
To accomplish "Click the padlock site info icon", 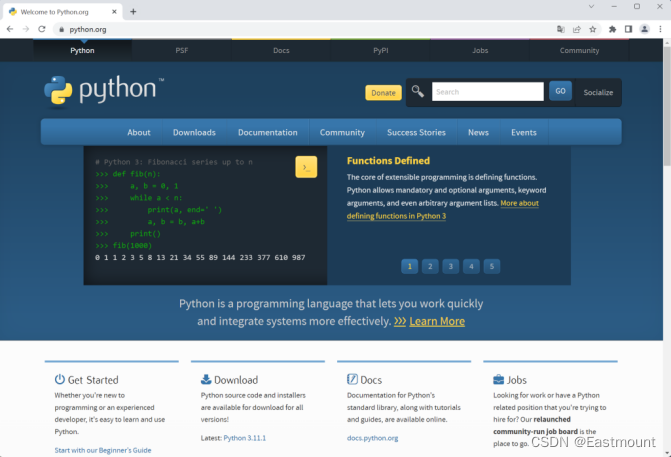I will point(61,30).
